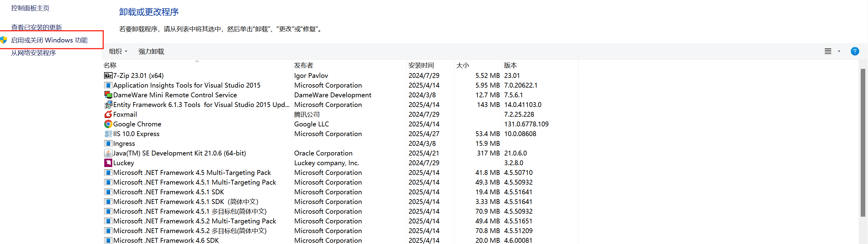Click the 卸载或更改程序 page heading
This screenshot has width=868, height=244.
[149, 12]
